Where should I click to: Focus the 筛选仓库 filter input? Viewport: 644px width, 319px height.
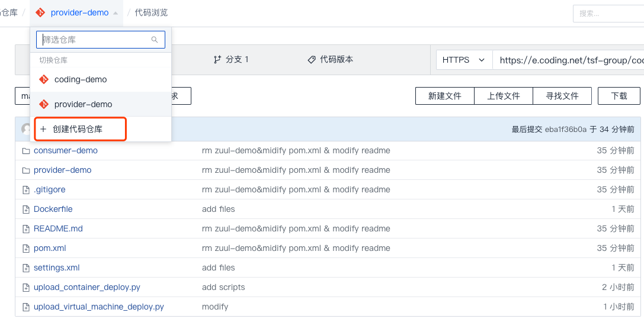point(94,40)
